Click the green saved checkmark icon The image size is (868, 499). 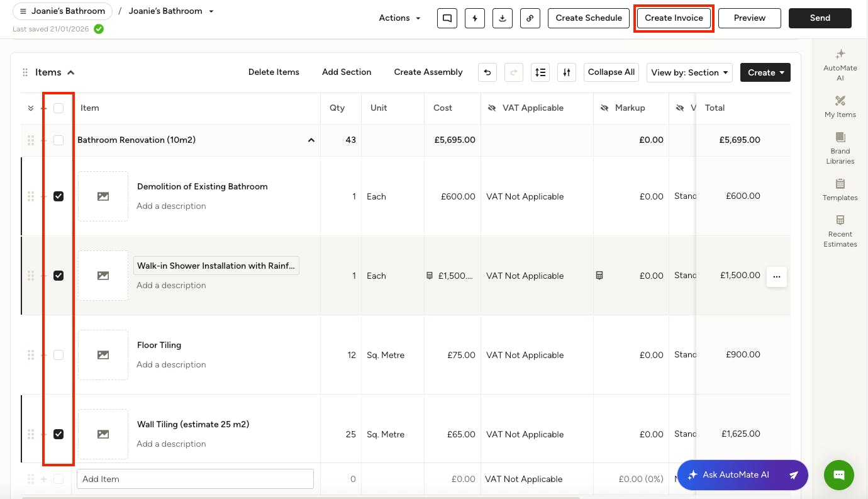tap(99, 29)
